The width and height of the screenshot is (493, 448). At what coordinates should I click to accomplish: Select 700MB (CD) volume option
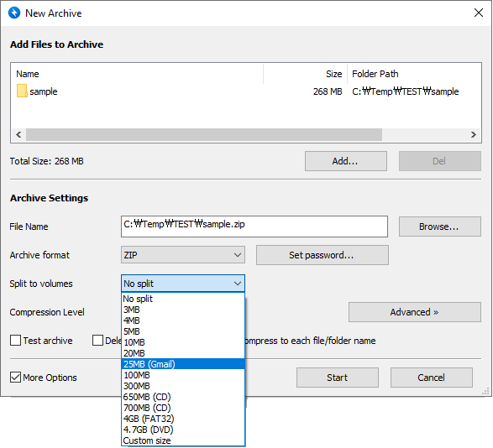pyautogui.click(x=183, y=408)
